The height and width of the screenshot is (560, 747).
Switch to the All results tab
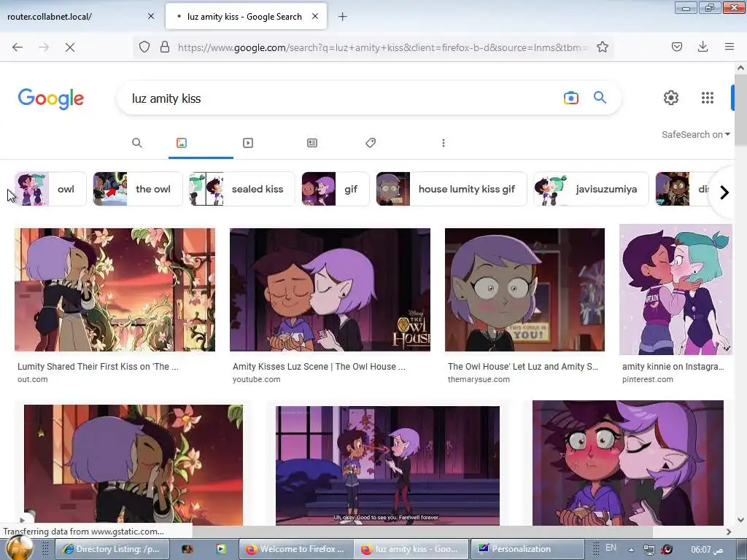click(x=136, y=143)
